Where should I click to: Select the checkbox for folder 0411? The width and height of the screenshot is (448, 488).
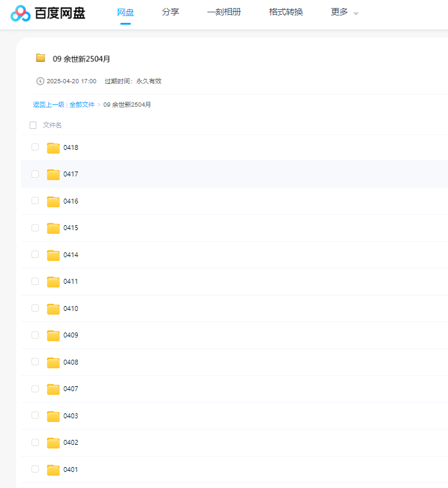(x=35, y=281)
